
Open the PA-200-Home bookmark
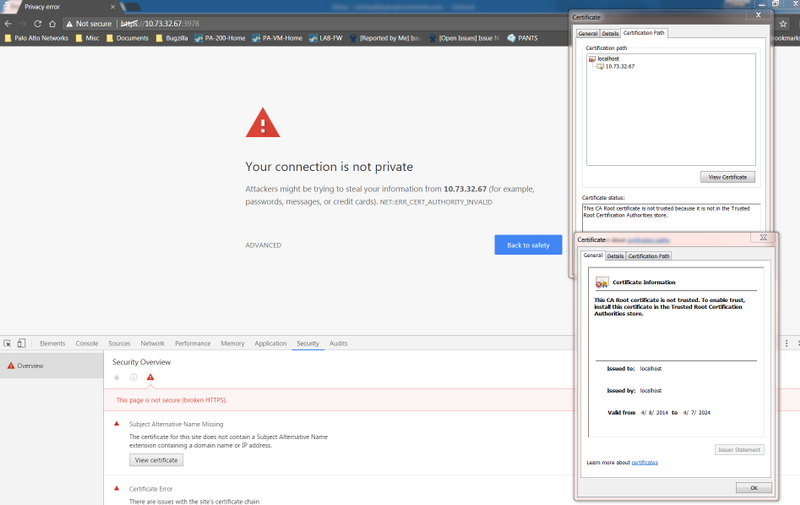[220, 38]
